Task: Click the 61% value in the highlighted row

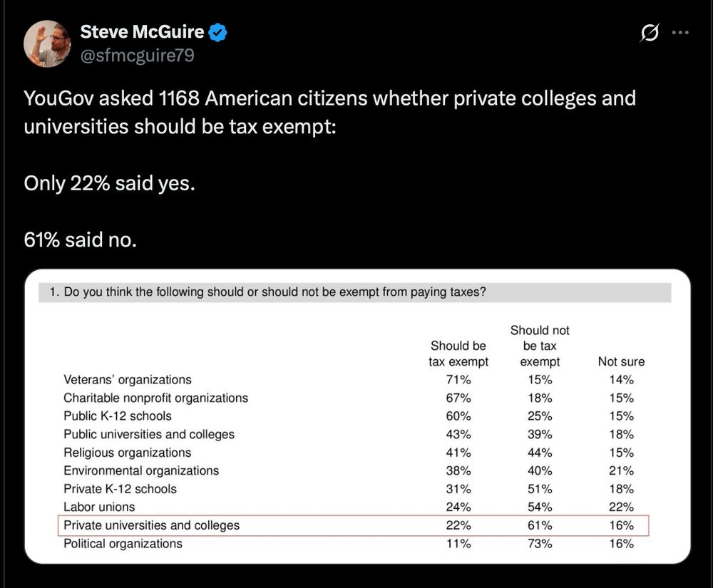Action: click(540, 526)
